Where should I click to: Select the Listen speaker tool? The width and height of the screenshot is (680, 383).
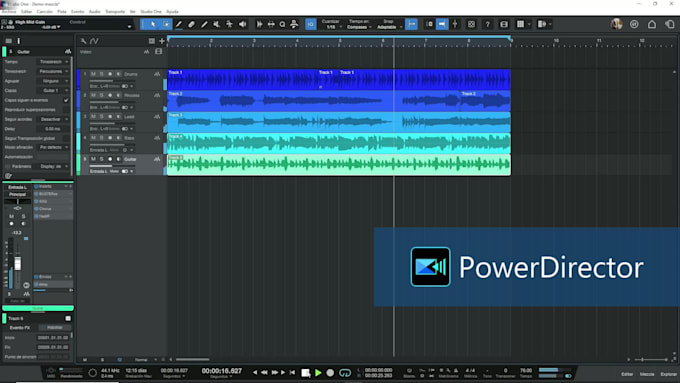242,25
